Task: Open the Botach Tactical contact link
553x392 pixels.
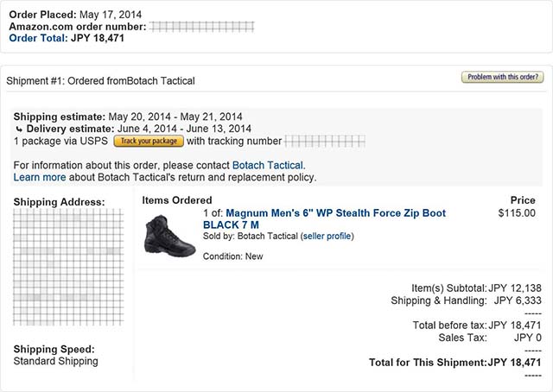Action: point(268,165)
